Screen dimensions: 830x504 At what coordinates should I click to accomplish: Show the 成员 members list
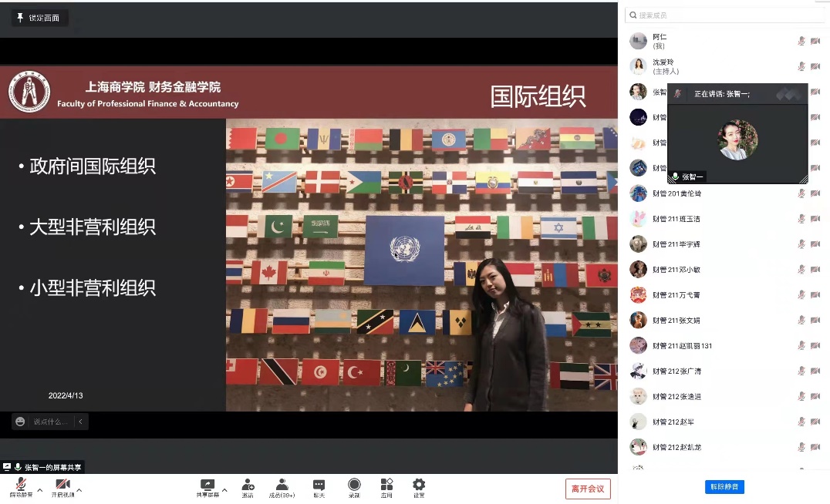pyautogui.click(x=282, y=484)
